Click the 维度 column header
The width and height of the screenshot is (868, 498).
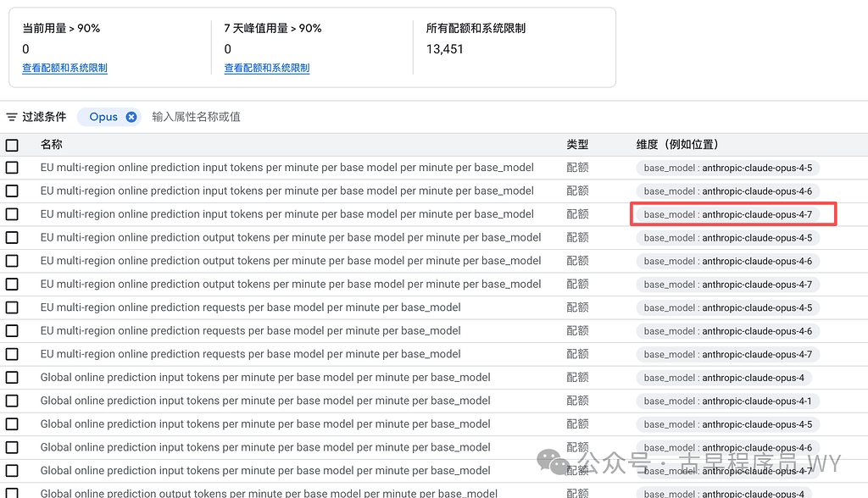(677, 145)
